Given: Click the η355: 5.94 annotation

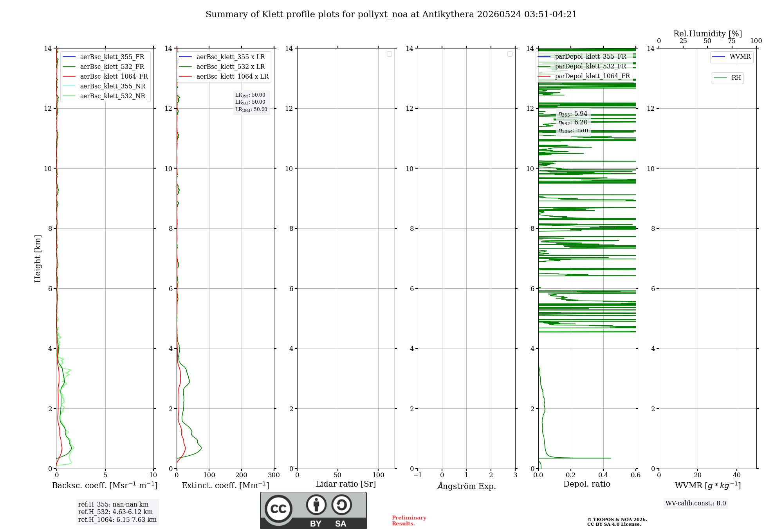Looking at the screenshot, I should pyautogui.click(x=573, y=114).
